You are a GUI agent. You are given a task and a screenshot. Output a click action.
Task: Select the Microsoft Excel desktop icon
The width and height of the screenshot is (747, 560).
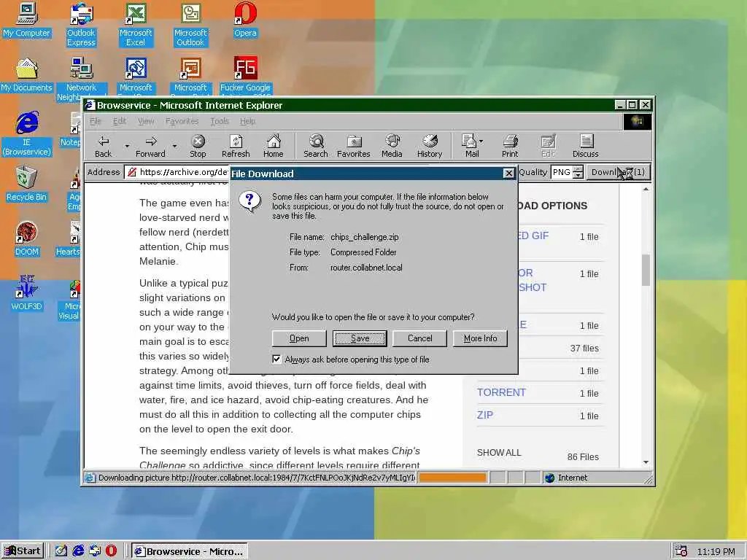136,25
